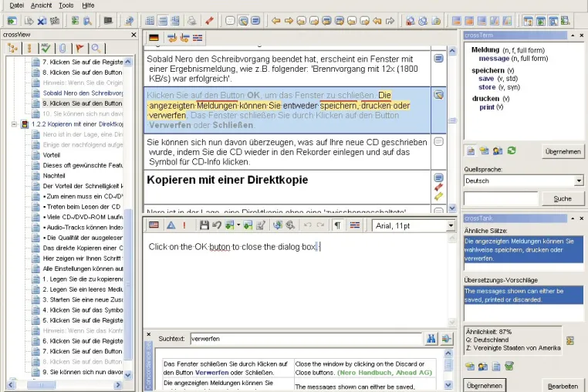Click the Übernehmen button in crossTank
This screenshot has height=392, width=588.
point(485,385)
